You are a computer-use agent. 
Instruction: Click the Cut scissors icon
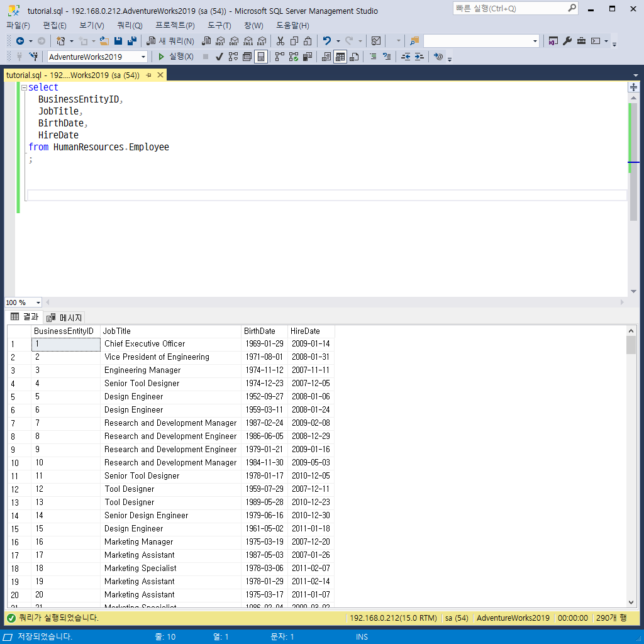(280, 41)
